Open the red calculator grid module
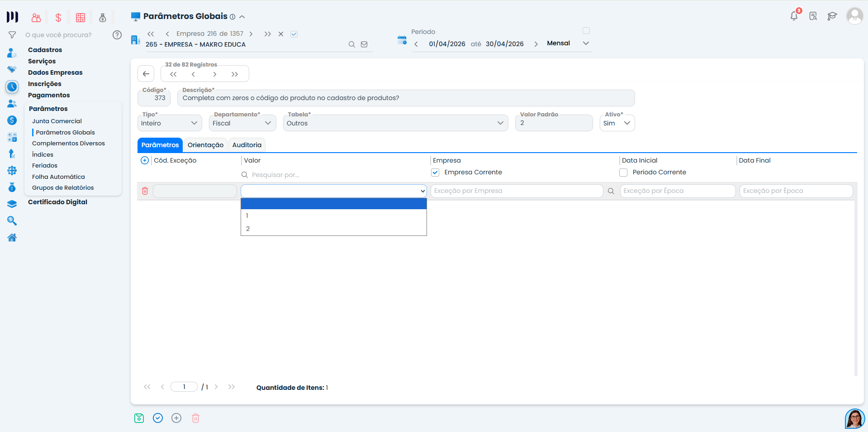The image size is (868, 432). click(81, 18)
